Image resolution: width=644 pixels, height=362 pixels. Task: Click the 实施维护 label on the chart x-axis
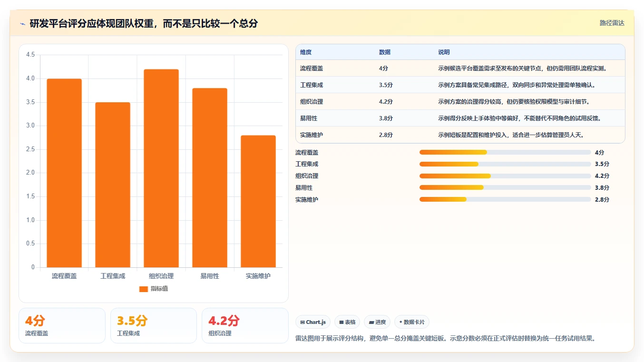(x=258, y=276)
